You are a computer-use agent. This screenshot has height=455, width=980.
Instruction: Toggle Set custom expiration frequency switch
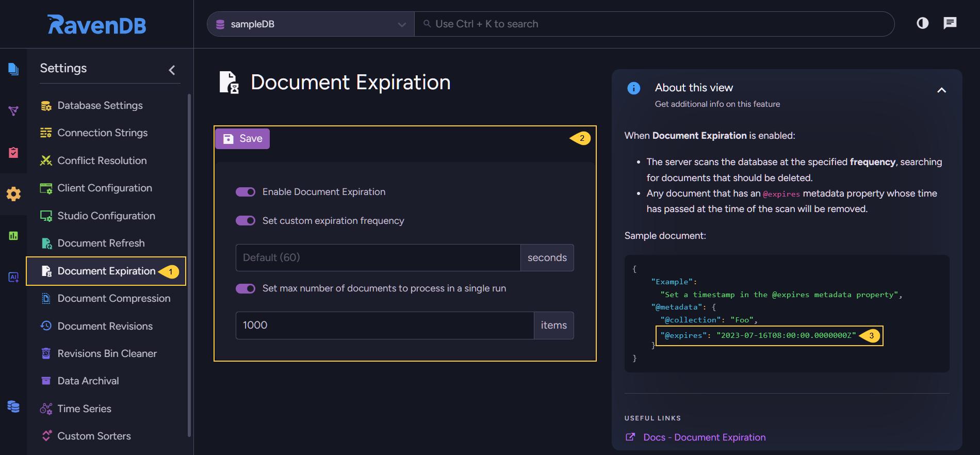pyautogui.click(x=246, y=221)
